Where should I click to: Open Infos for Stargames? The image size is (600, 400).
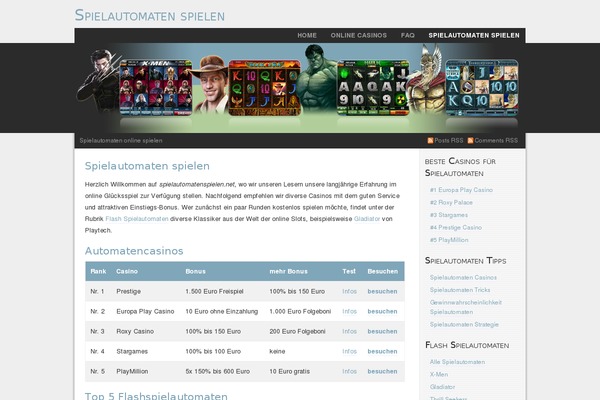coord(349,351)
